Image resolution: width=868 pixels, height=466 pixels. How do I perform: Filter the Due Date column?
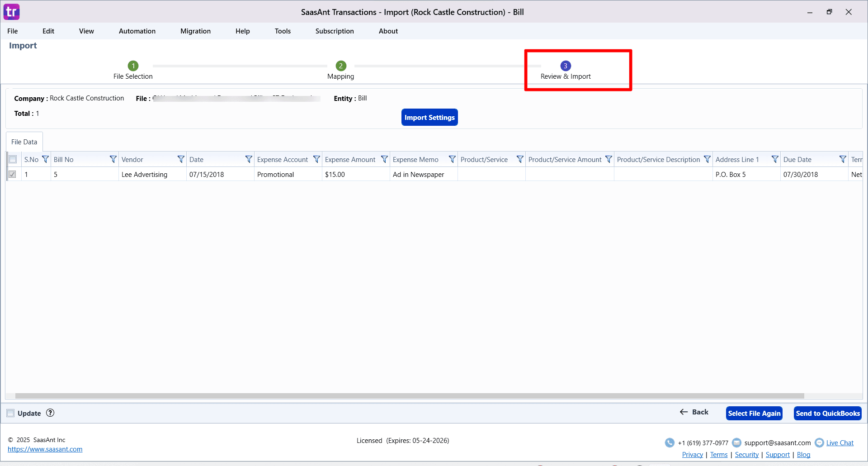(x=843, y=159)
